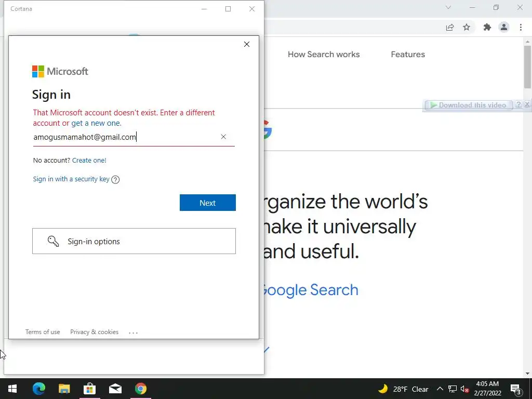Click 'Download this video' overlay button

tap(468, 105)
